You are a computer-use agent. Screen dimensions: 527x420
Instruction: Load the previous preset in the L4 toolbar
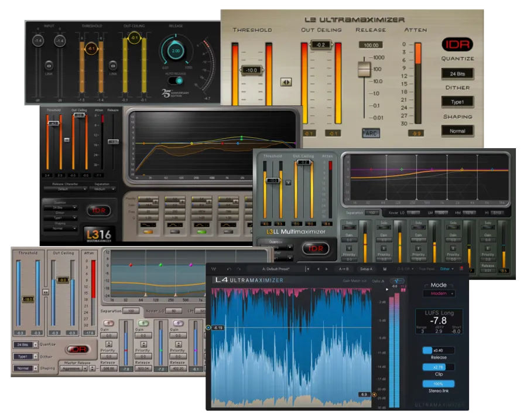pos(318,269)
